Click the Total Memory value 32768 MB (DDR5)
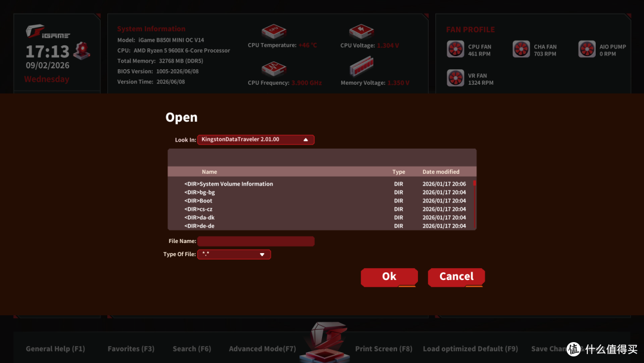 tap(181, 61)
